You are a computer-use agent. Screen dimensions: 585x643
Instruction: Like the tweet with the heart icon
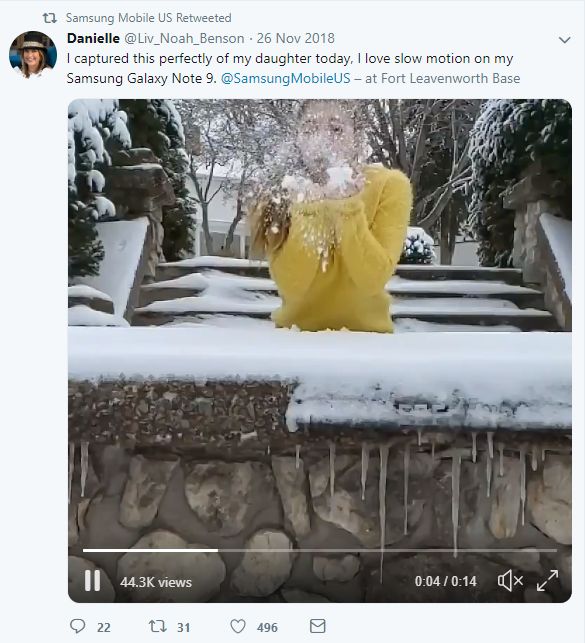pos(238,627)
